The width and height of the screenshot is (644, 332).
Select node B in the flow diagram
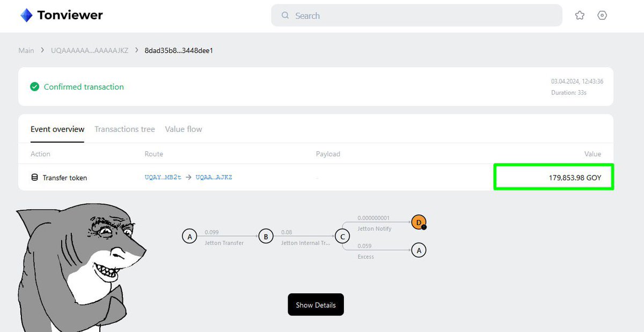pyautogui.click(x=266, y=236)
